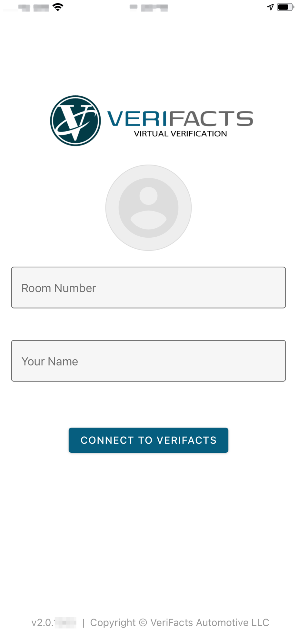Select the profile avatar placeholder

148,208
